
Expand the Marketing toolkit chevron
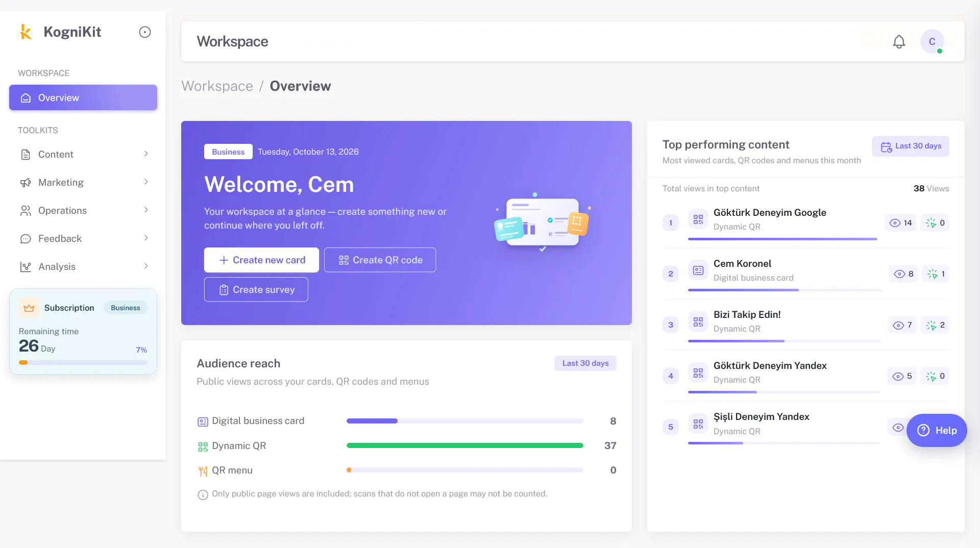146,182
